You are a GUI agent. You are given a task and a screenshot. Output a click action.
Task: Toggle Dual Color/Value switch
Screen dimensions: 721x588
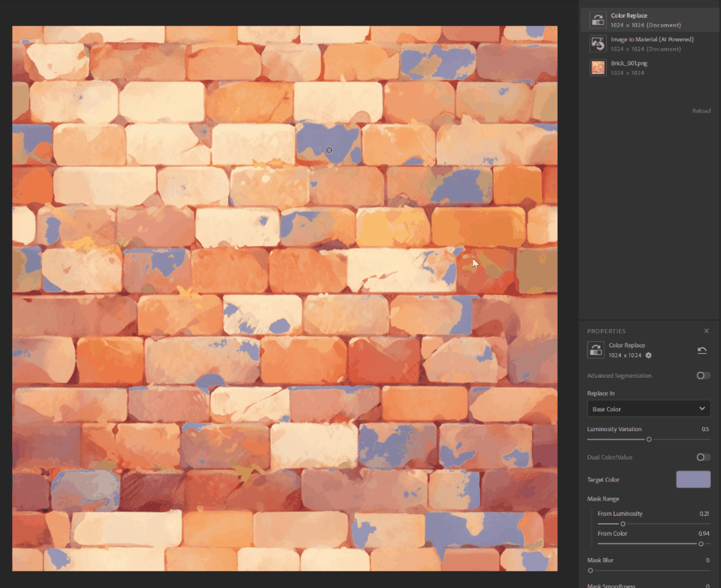pos(703,457)
